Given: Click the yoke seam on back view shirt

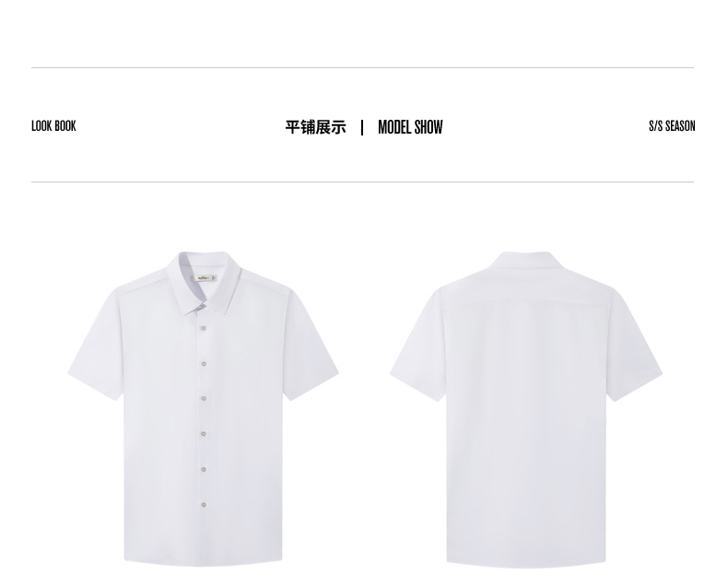Looking at the screenshot, I should 526,302.
